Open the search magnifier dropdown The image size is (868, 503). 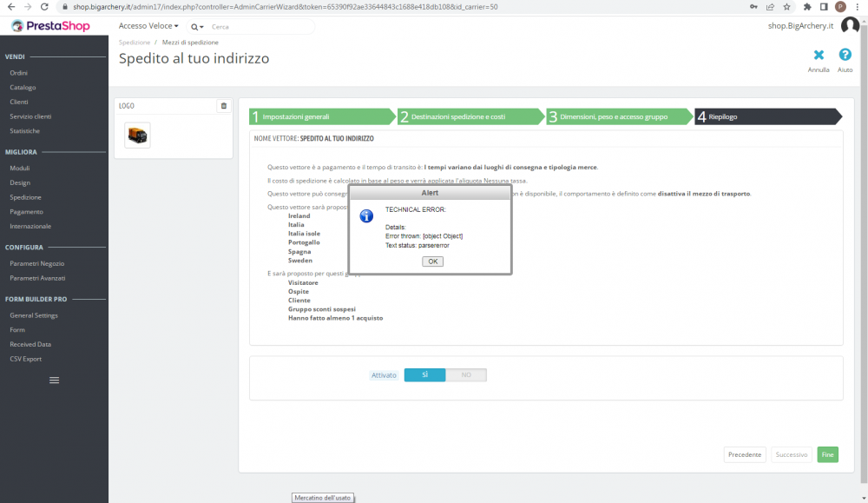coord(197,27)
